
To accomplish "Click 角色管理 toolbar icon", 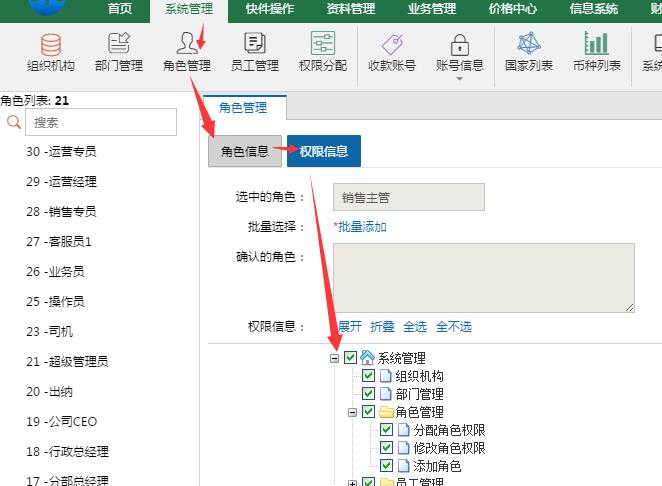I will pyautogui.click(x=186, y=52).
